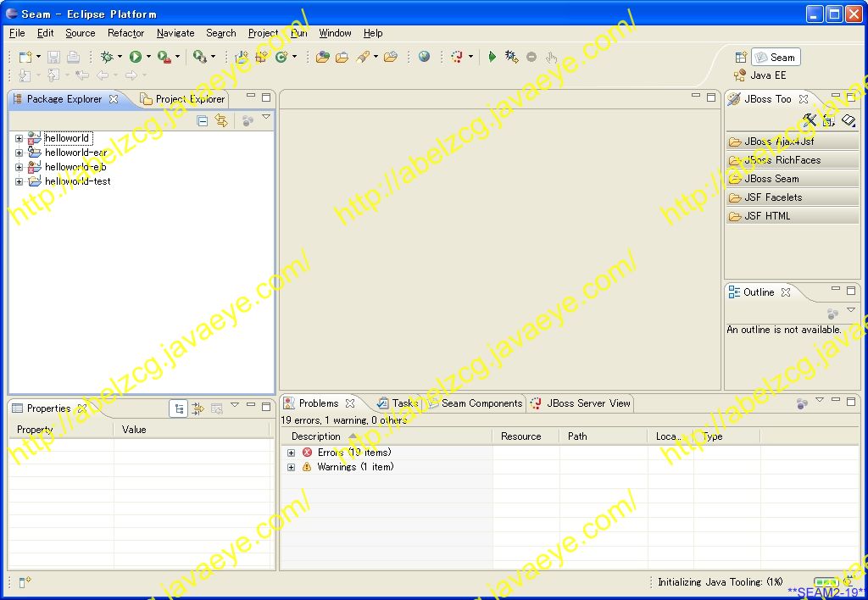Click the Debug bug icon in toolbar
Screen dimensions: 868x600
pyautogui.click(x=107, y=57)
